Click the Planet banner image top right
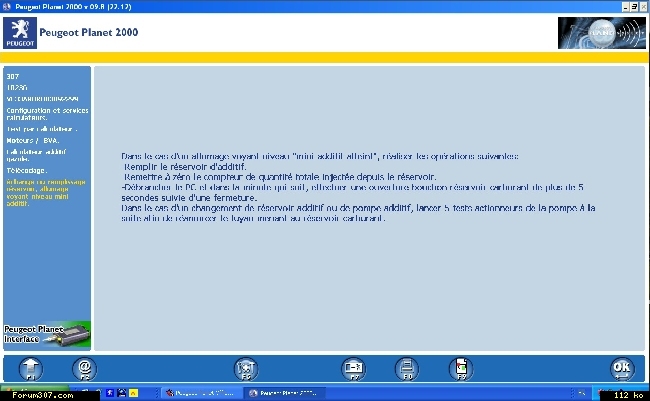 601,33
